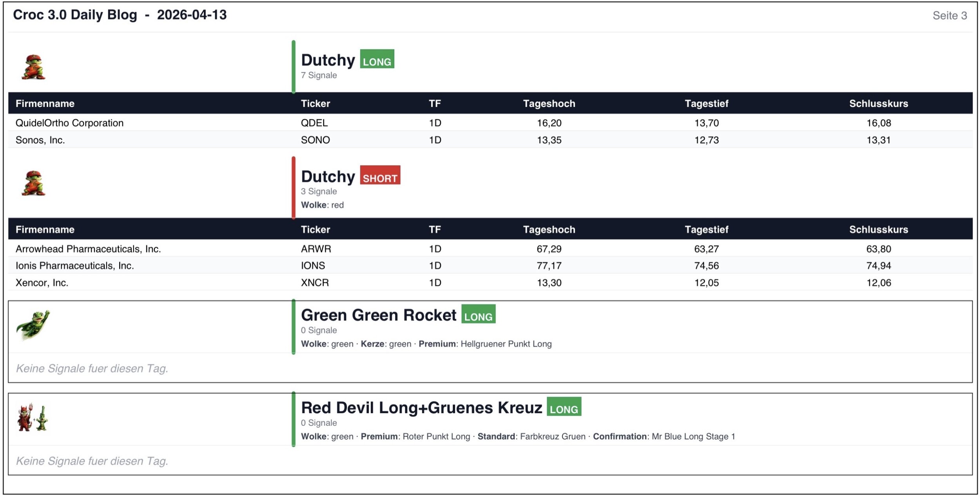
Task: Select the SONO ticker symbol
Action: (315, 140)
